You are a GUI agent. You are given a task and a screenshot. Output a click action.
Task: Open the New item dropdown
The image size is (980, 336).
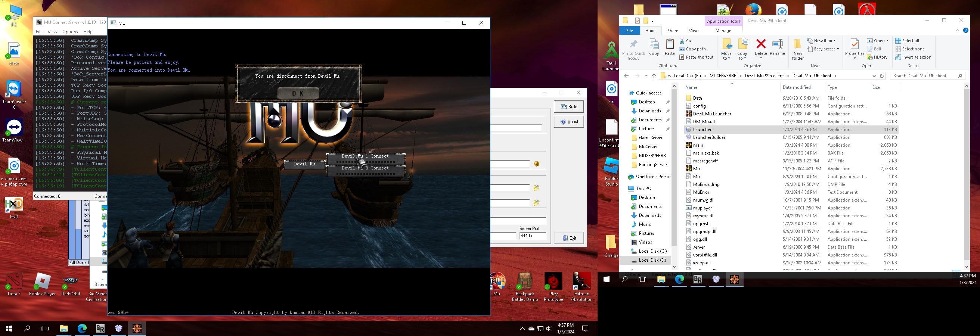[821, 41]
